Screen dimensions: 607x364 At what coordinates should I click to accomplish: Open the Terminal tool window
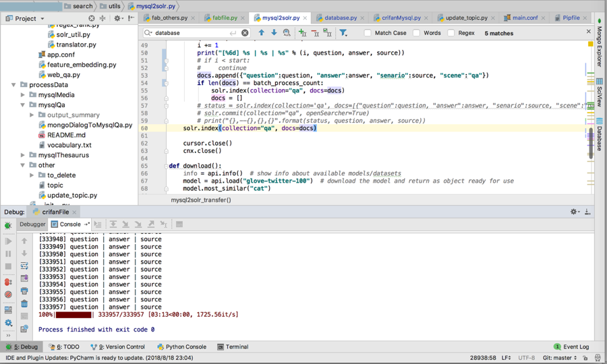(x=237, y=347)
